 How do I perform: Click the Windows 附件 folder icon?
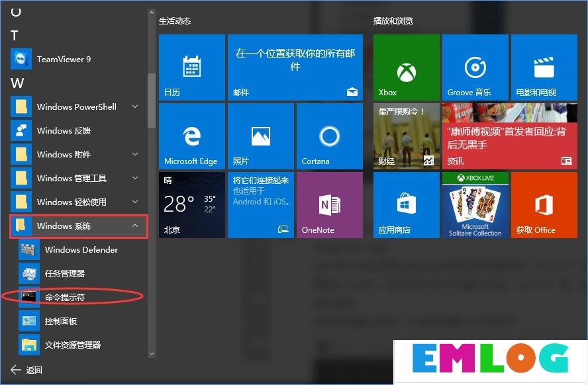coord(21,154)
